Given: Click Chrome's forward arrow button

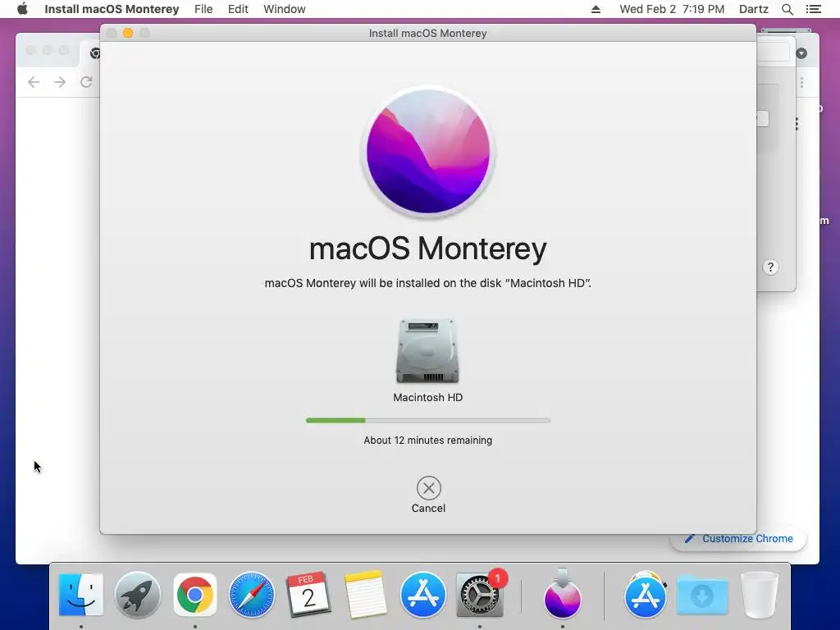Looking at the screenshot, I should pos(60,82).
